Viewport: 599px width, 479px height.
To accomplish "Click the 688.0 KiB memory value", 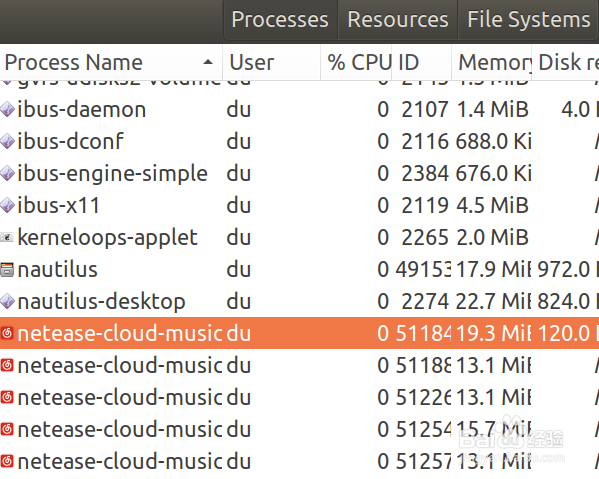I will [494, 141].
